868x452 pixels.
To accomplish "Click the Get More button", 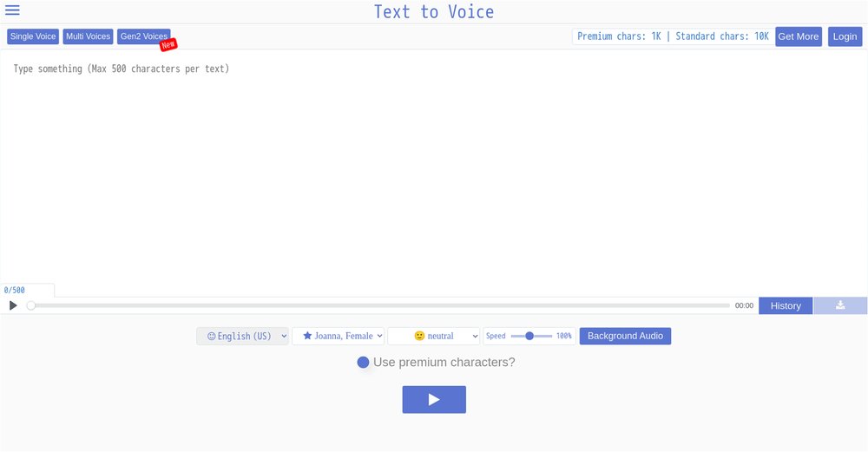I will tap(798, 36).
